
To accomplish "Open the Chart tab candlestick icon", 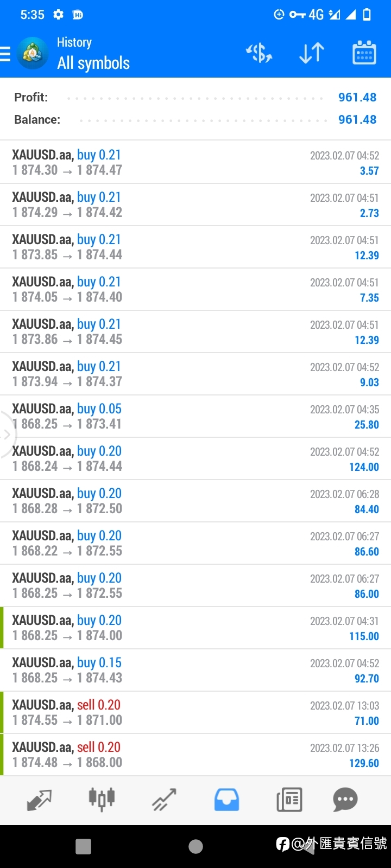I will pyautogui.click(x=102, y=799).
